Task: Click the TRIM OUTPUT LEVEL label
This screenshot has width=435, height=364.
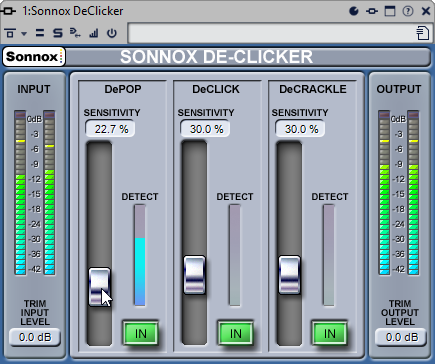Action: (x=399, y=313)
